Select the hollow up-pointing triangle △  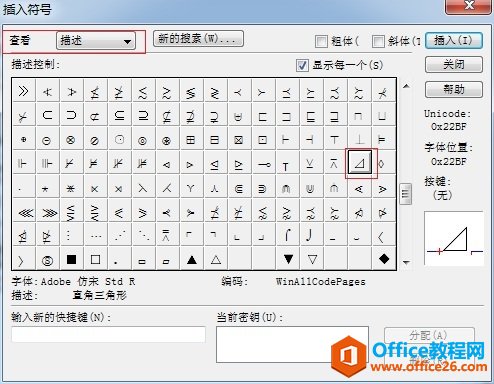click(216, 259)
